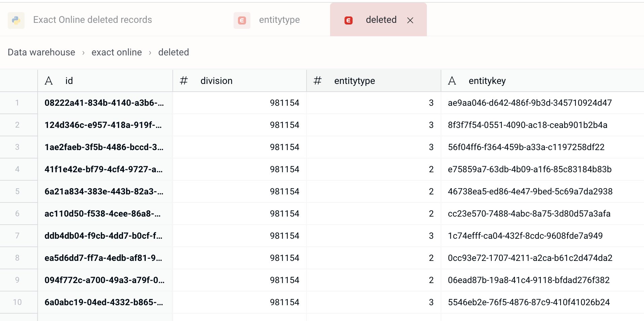Click id cell 6a0abc19-04ed-4332-b865-…
This screenshot has width=644, height=321.
click(x=105, y=302)
